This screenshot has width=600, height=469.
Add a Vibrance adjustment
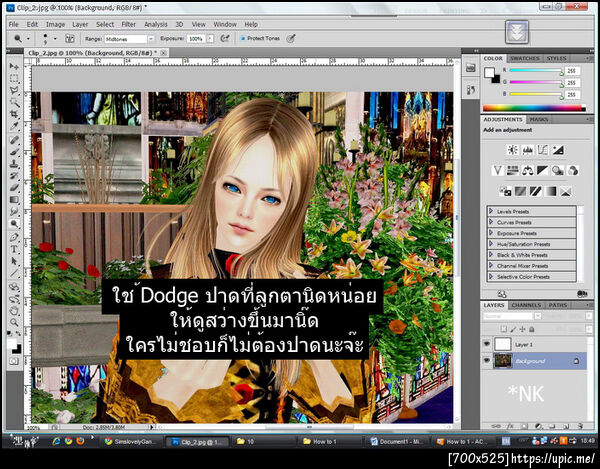pos(497,170)
